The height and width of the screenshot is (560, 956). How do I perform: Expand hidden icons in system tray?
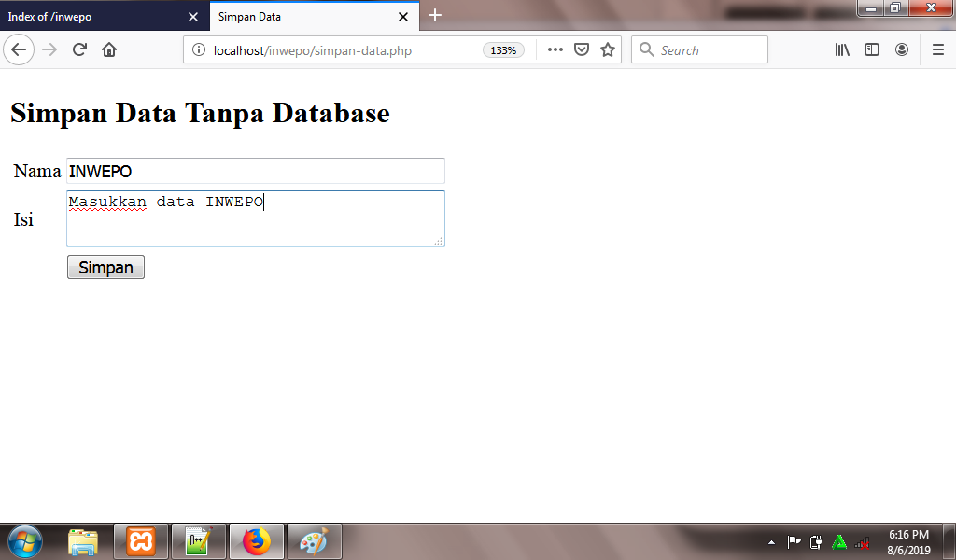tap(771, 541)
